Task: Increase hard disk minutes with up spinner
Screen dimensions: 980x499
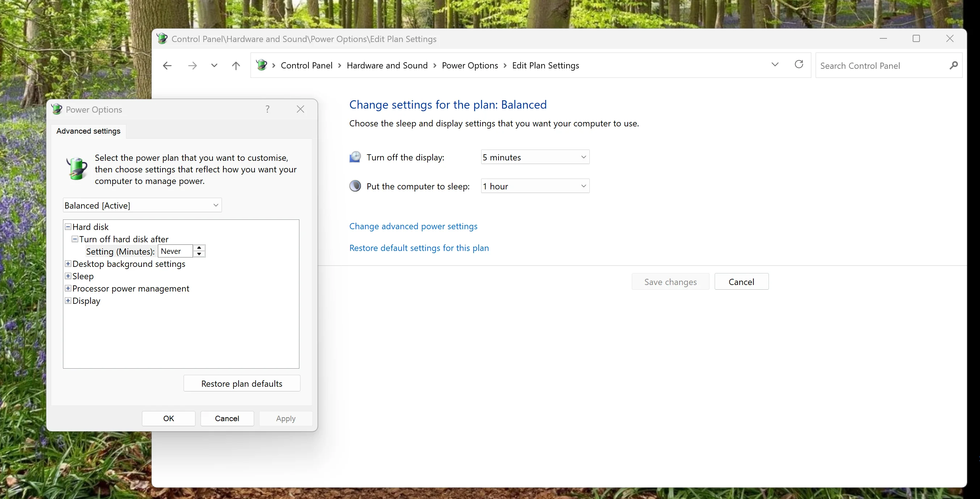Action: coord(199,248)
